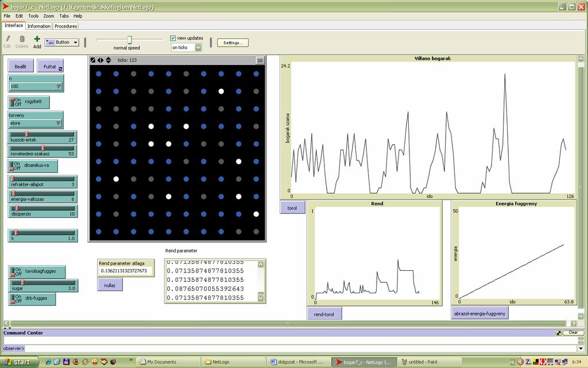Viewport: 588px width, 368px height.
Task: Open the widget type Button dropdown
Action: [x=62, y=43]
